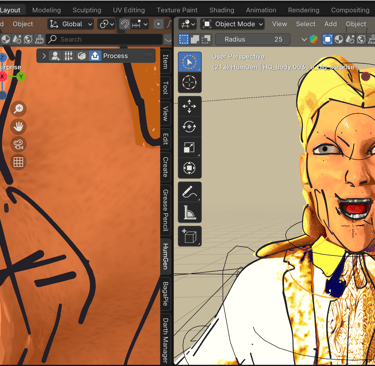375x366 pixels.
Task: Choose the Move tool in toolbar
Action: (x=189, y=107)
